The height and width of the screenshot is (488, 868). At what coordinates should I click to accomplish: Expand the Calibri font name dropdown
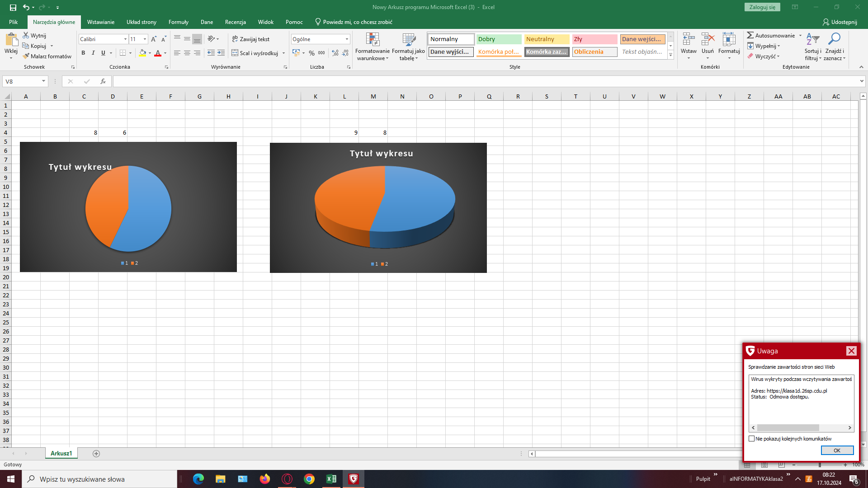coord(125,39)
